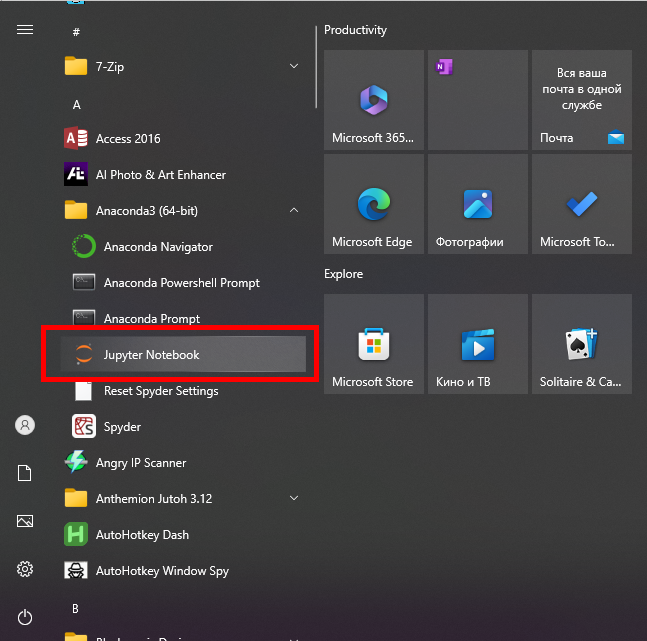This screenshot has width=647, height=641.
Task: Open AutoHotkey Dash
Action: [x=142, y=535]
